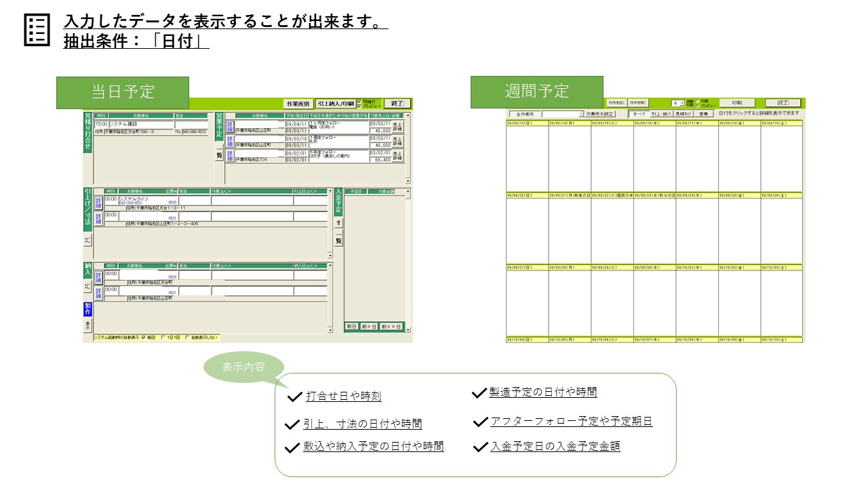Screen dimensions: 868x488
Task: Select the 営業 filter tab
Action: coord(704,114)
